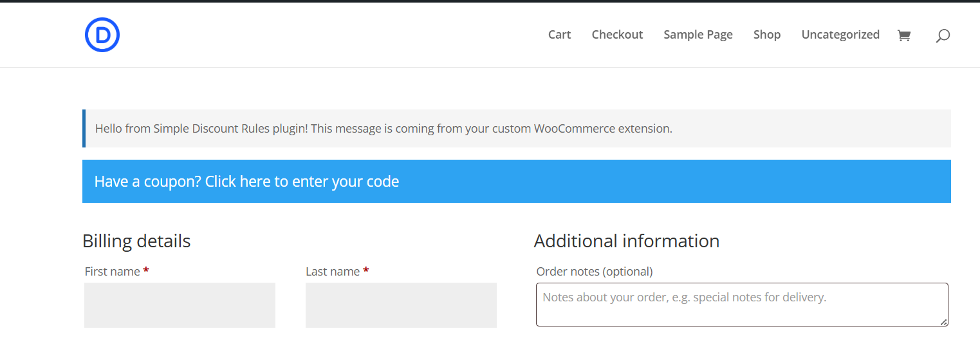Navigate to Sample Page
The width and height of the screenshot is (980, 340).
coord(698,35)
